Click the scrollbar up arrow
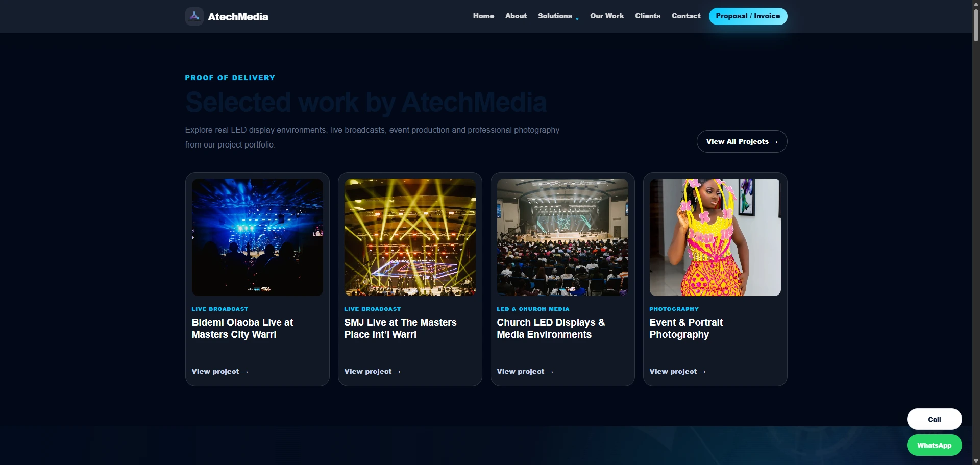Image resolution: width=980 pixels, height=465 pixels. pyautogui.click(x=976, y=4)
